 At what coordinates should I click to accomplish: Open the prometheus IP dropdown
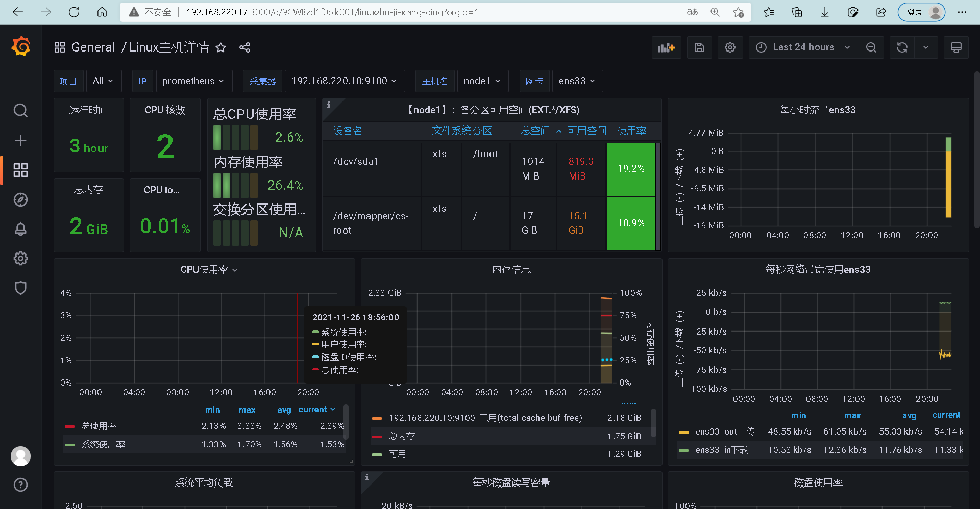[x=193, y=81]
